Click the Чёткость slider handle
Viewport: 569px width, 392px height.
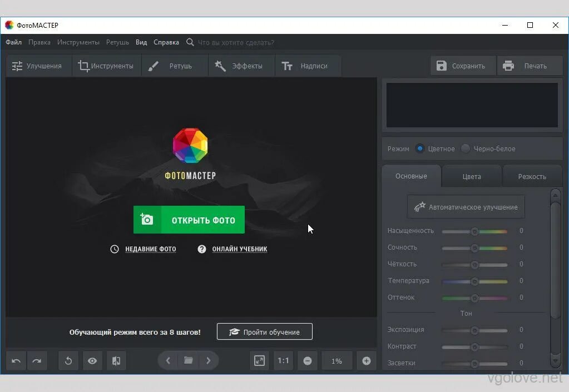point(474,265)
